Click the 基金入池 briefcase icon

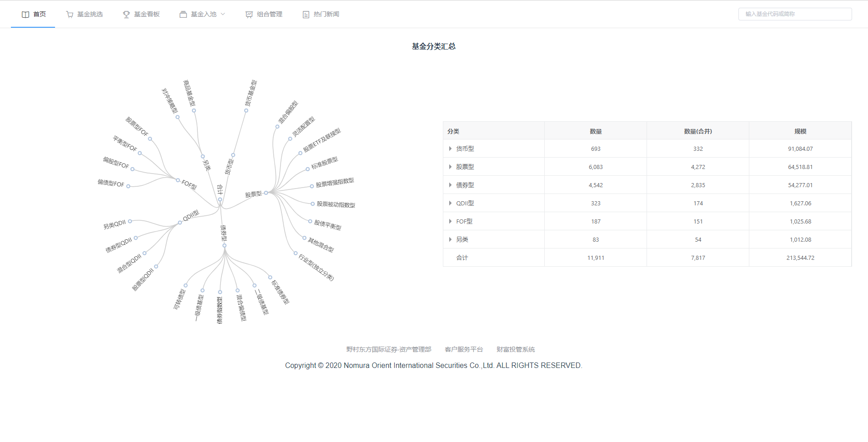tap(183, 15)
